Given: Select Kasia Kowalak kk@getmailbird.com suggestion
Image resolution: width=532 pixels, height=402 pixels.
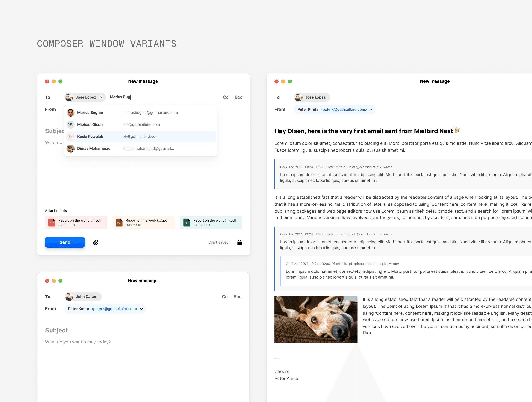Looking at the screenshot, I should pos(141,137).
